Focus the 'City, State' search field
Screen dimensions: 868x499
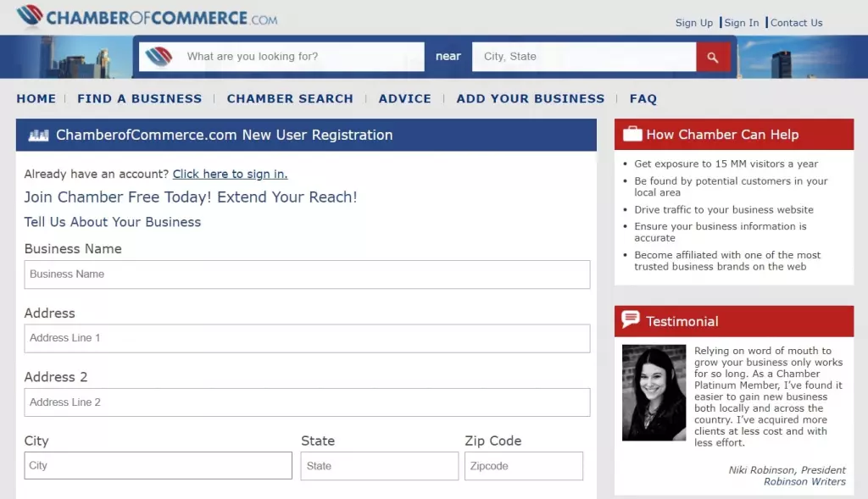584,57
